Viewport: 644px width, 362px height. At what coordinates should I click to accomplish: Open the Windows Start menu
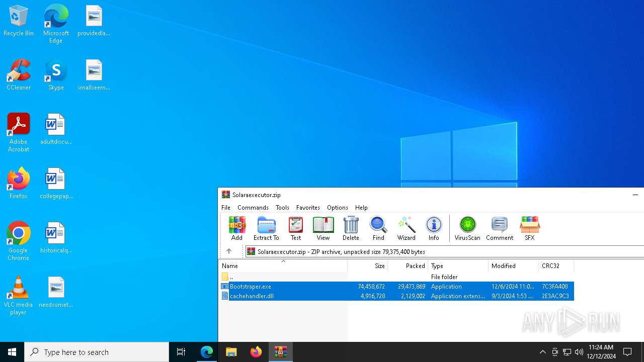(12, 352)
